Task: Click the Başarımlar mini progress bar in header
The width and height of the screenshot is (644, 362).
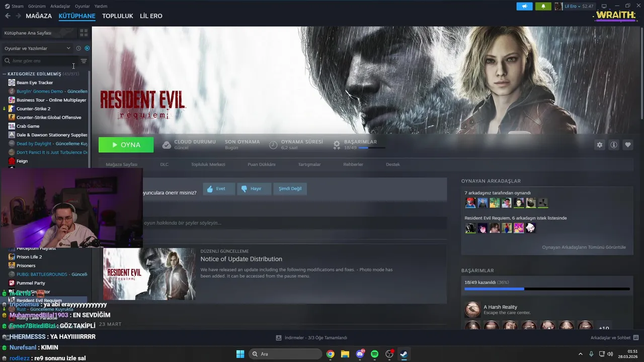Action: coord(372,148)
